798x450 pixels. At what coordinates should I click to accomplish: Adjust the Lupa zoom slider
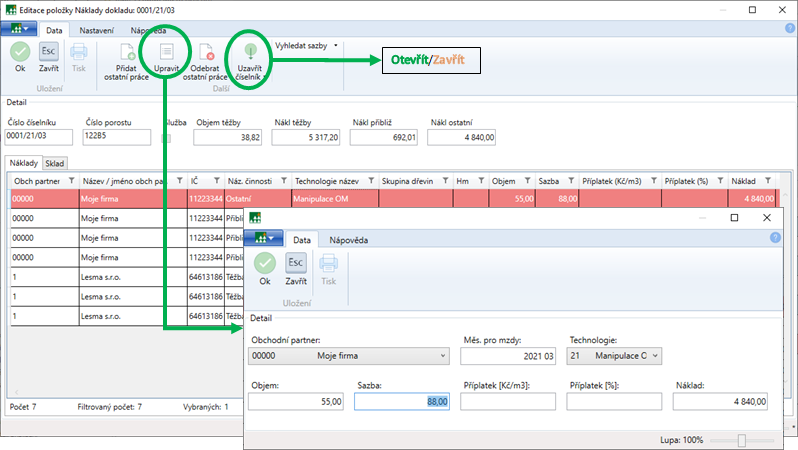tap(742, 440)
